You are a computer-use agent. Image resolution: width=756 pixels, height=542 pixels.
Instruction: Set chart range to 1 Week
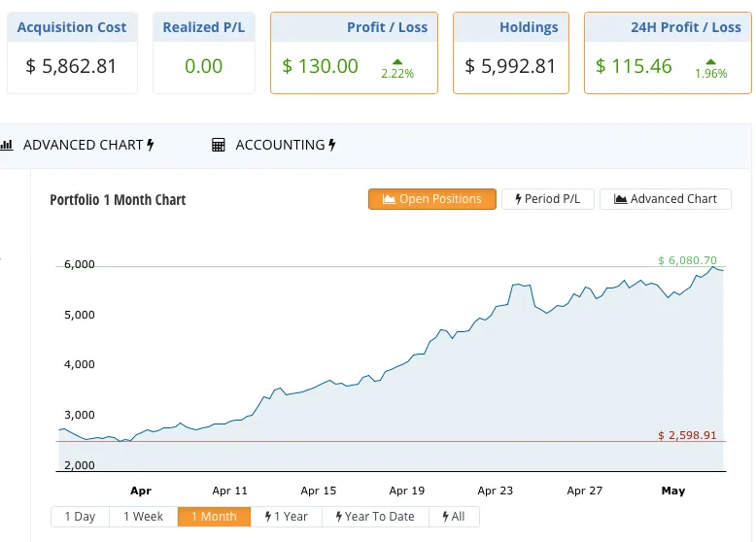143,517
